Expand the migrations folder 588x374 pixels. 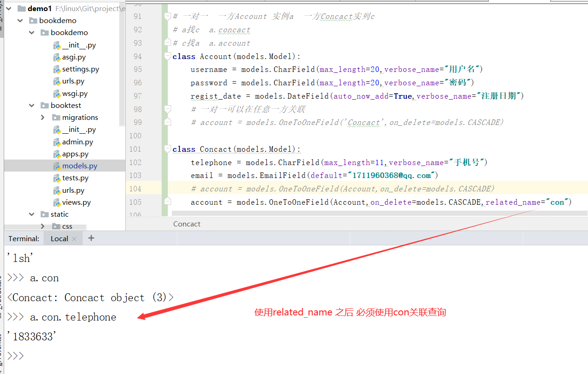tap(43, 117)
